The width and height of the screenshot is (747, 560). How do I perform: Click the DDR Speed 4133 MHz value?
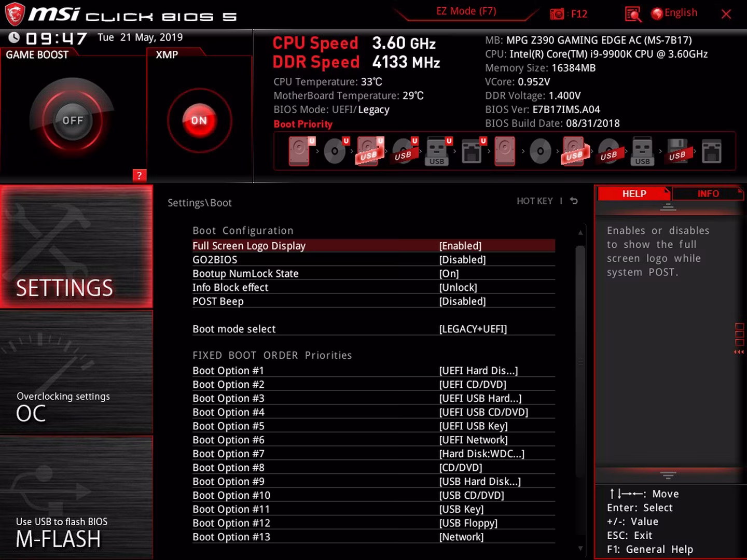[406, 62]
